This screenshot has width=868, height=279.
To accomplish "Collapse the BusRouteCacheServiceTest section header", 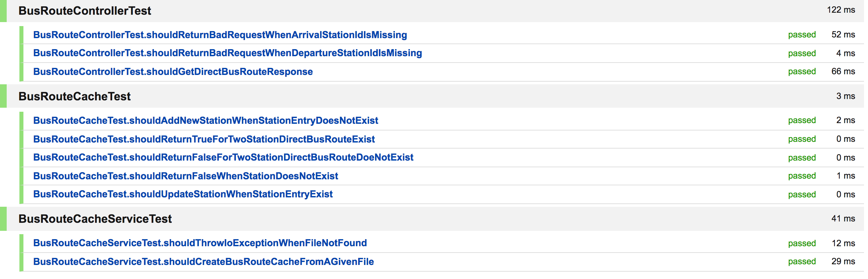I will click(x=435, y=219).
